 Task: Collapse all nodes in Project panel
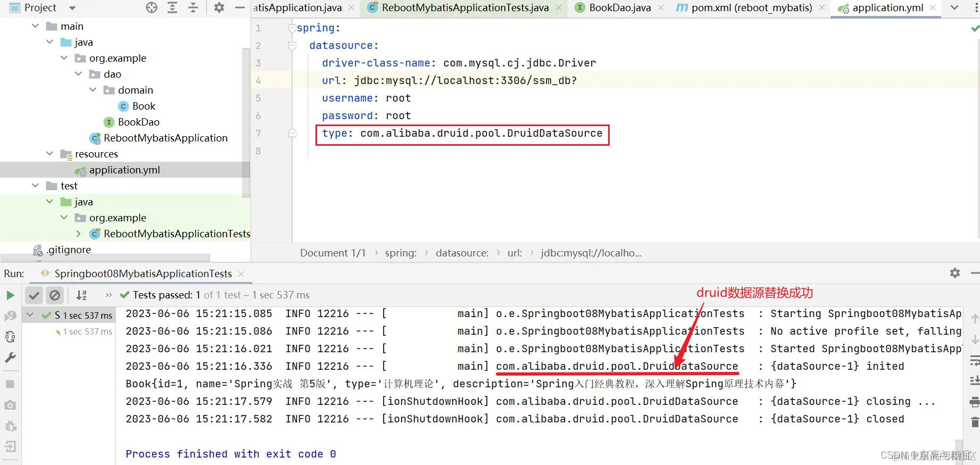[193, 7]
